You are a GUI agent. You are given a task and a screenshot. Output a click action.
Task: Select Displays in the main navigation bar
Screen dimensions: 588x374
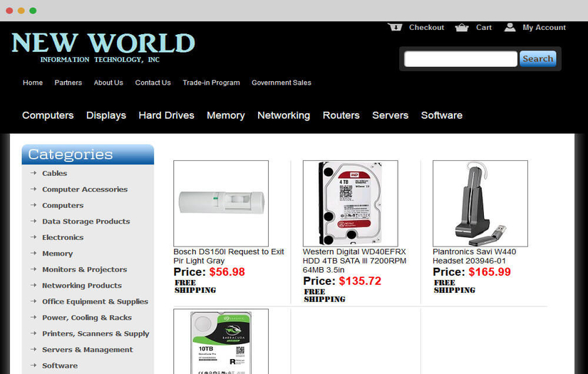(106, 115)
